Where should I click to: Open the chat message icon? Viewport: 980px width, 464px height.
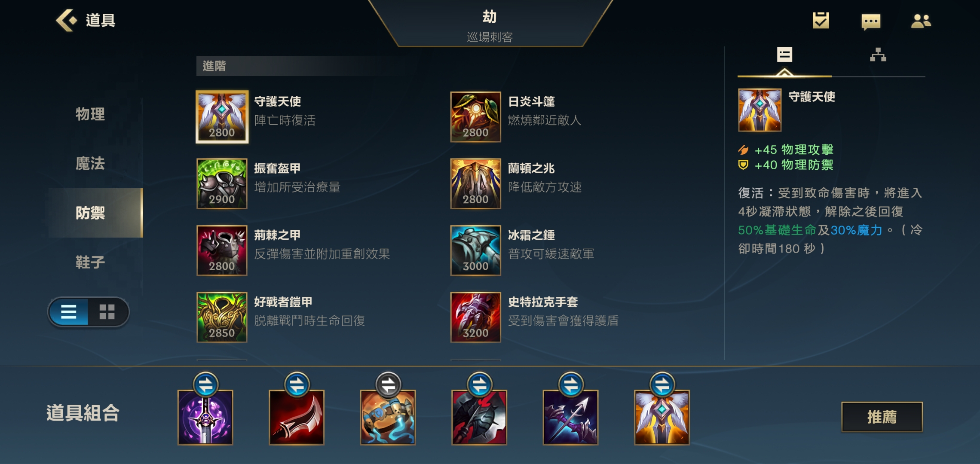coord(871,21)
